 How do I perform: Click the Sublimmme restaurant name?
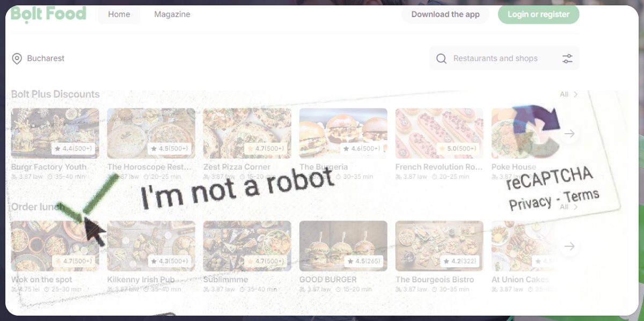[x=225, y=280]
